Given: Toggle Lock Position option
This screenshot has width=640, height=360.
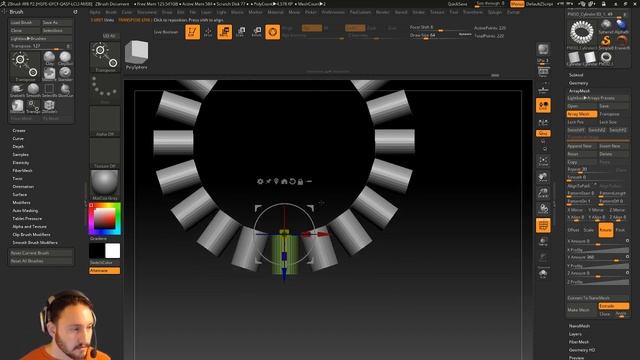Looking at the screenshot, I should 582,122.
